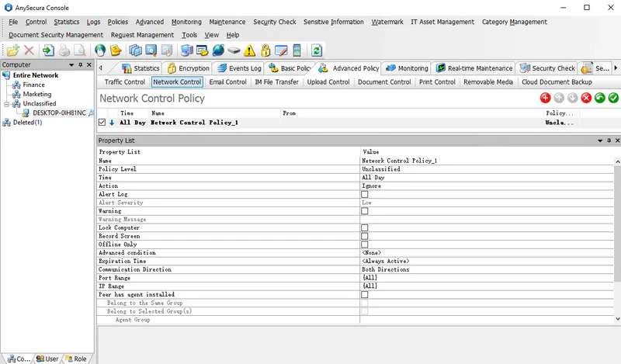Check the Record Screen option
Image resolution: width=621 pixels, height=364 pixels.
coord(364,236)
